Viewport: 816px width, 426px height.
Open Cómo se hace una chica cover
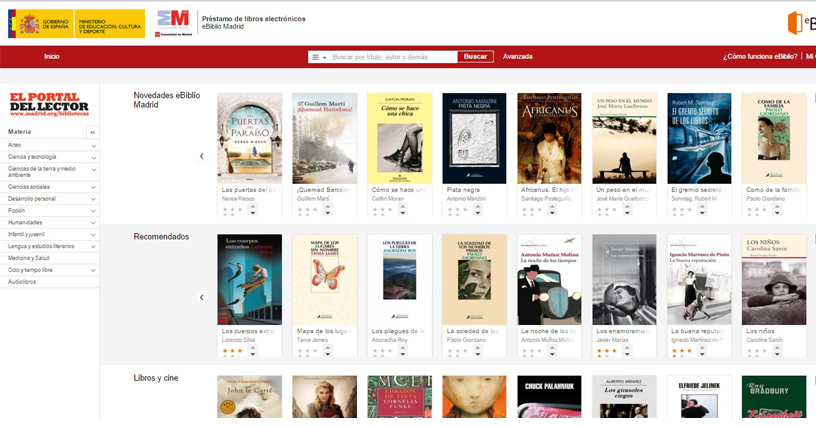pyautogui.click(x=400, y=138)
